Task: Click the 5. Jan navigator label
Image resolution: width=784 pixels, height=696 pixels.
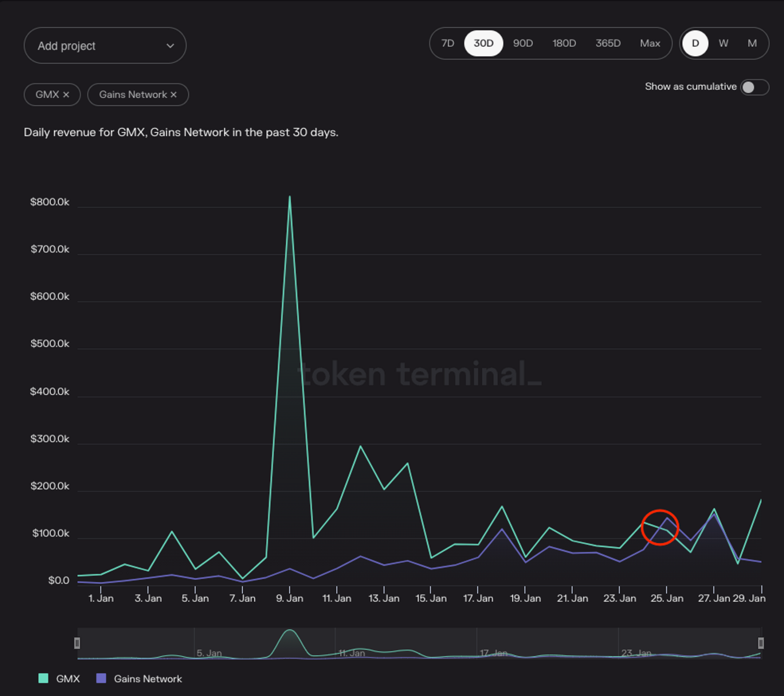Action: pos(209,653)
